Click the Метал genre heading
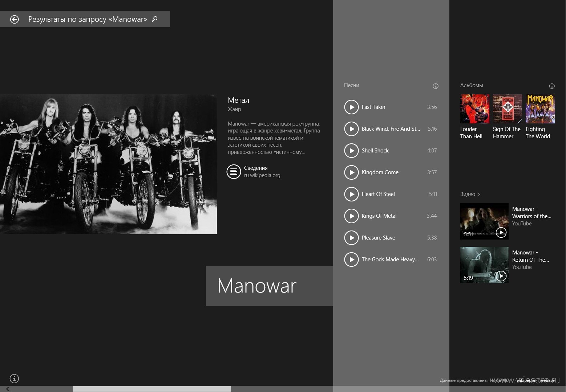The width and height of the screenshot is (566, 392). pos(238,100)
